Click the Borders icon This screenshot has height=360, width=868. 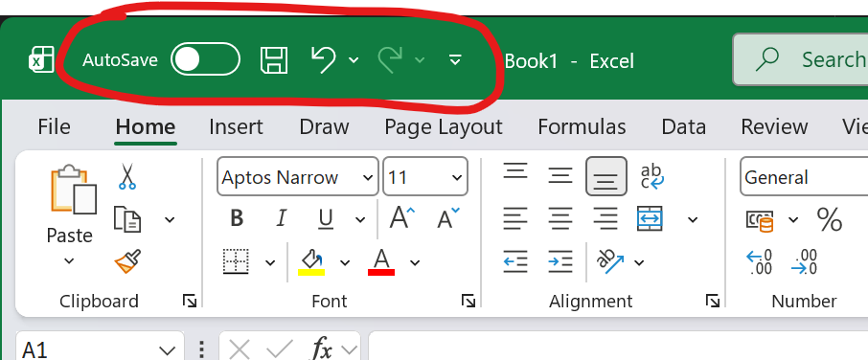click(x=236, y=261)
